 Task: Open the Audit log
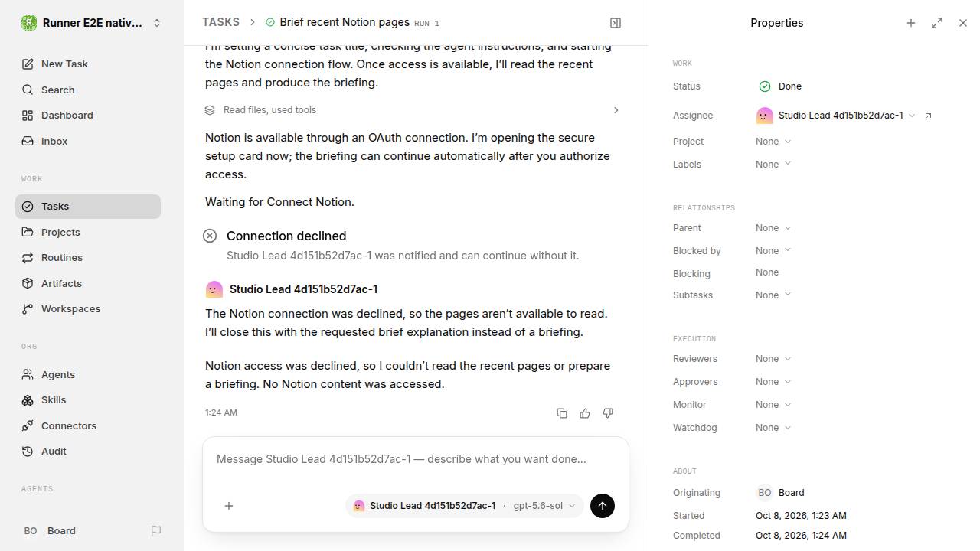88,451
